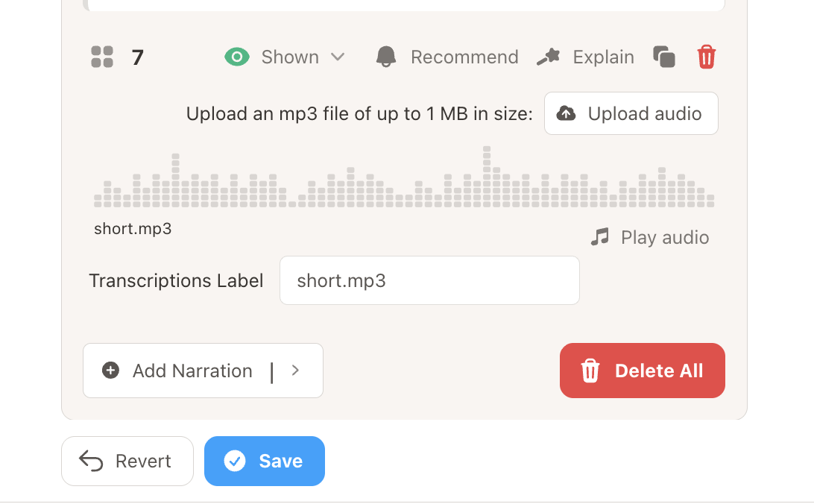This screenshot has width=814, height=504.
Task: Select the Explain menu item
Action: [604, 56]
